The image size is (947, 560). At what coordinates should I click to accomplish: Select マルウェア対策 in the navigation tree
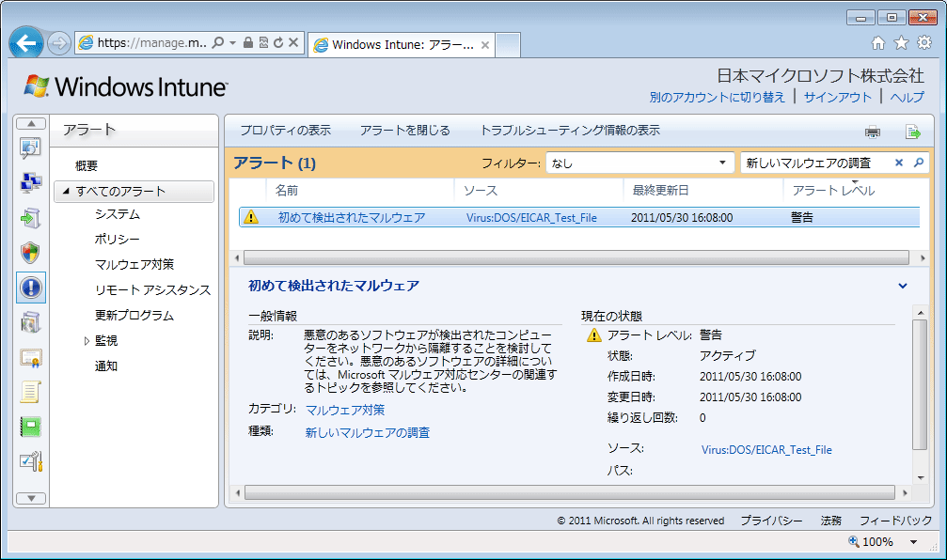[134, 264]
